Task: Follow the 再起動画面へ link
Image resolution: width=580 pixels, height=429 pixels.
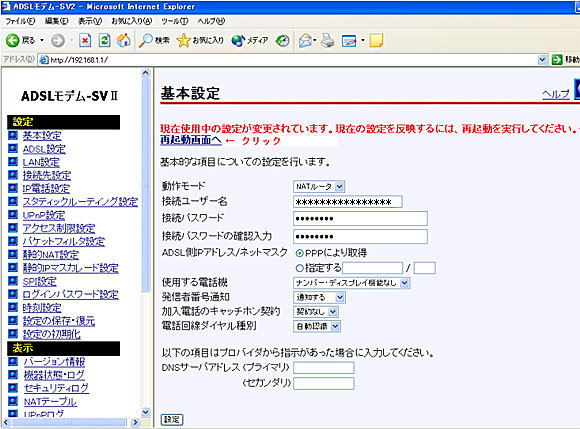Action: [x=191, y=140]
